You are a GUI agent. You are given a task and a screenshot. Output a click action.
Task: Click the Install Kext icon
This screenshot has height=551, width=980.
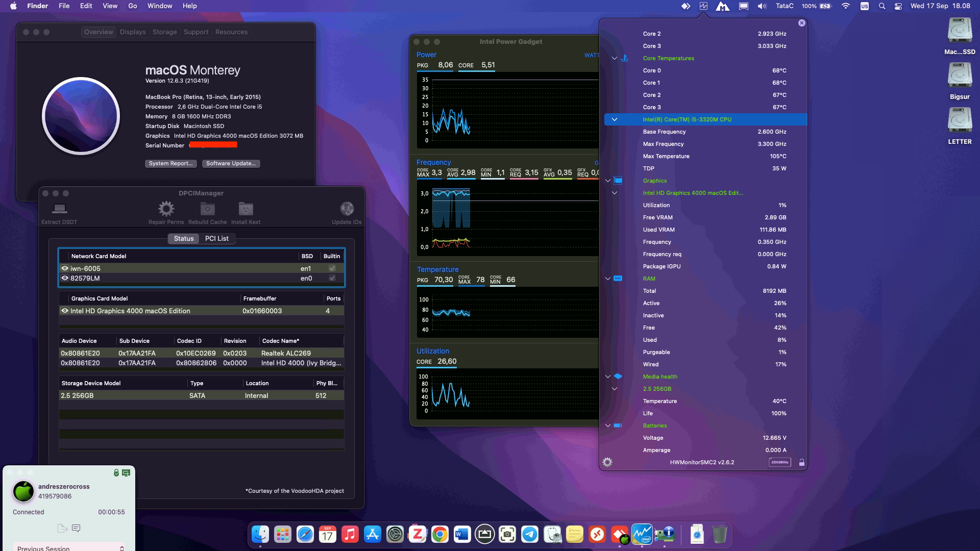pyautogui.click(x=246, y=209)
